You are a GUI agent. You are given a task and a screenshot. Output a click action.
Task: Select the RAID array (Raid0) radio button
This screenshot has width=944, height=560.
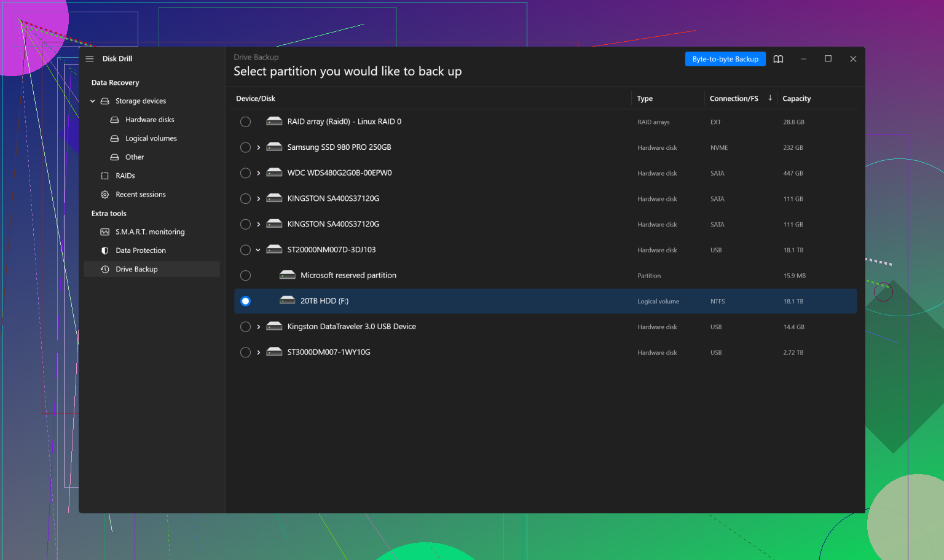(x=246, y=122)
